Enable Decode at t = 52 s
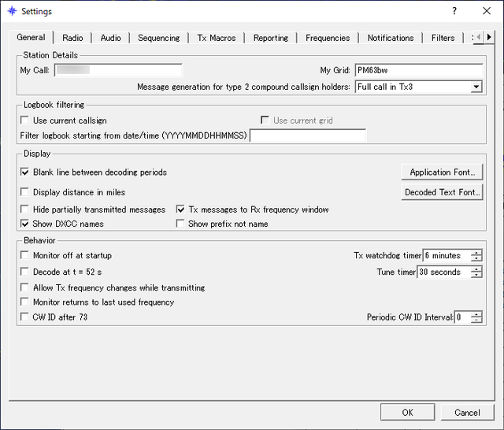The width and height of the screenshot is (504, 430). pos(24,272)
